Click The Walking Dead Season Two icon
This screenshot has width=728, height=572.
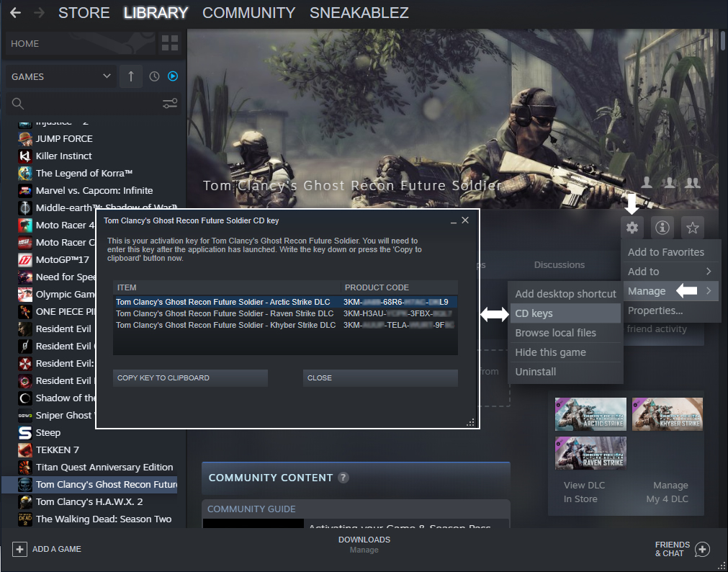(25, 519)
